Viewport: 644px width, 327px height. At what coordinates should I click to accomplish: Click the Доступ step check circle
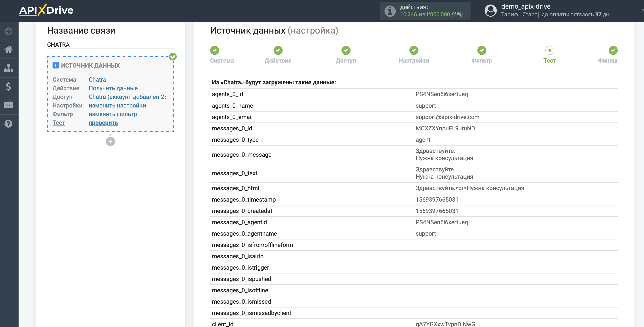(x=346, y=50)
